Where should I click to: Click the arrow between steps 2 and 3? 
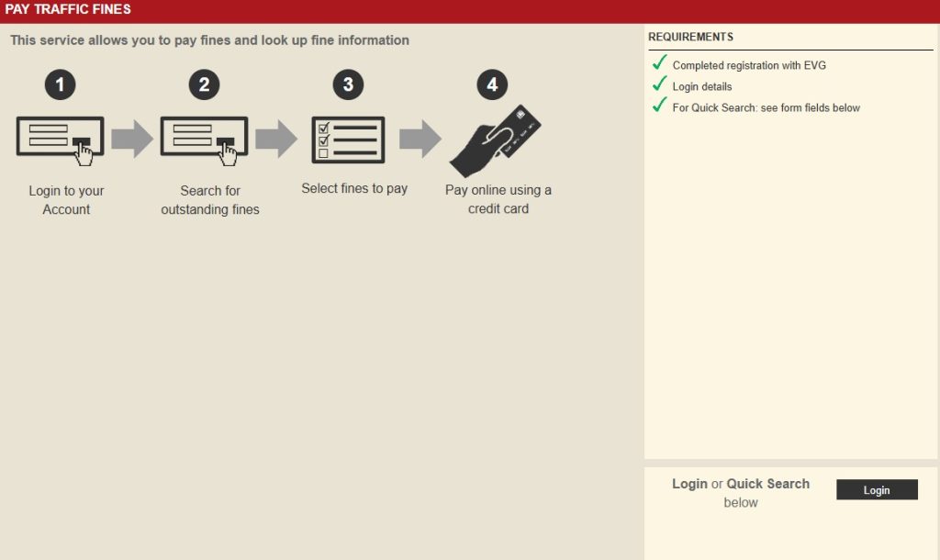coord(277,138)
